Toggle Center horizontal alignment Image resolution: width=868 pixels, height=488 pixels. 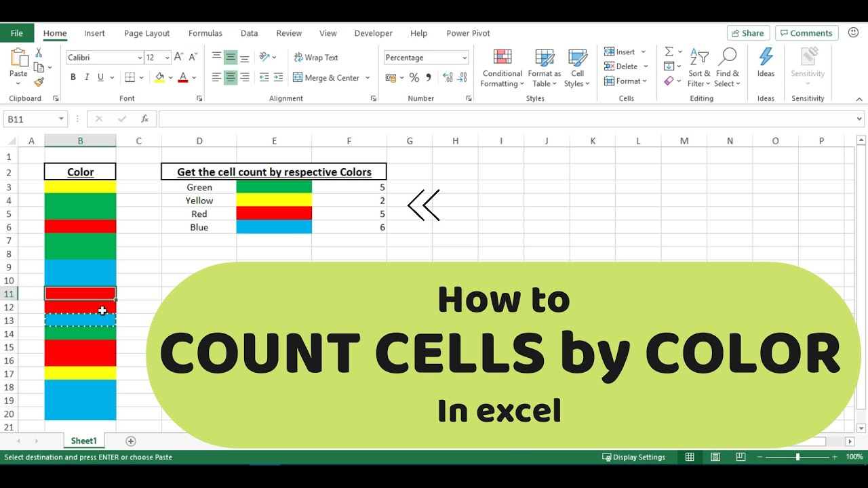pos(231,77)
